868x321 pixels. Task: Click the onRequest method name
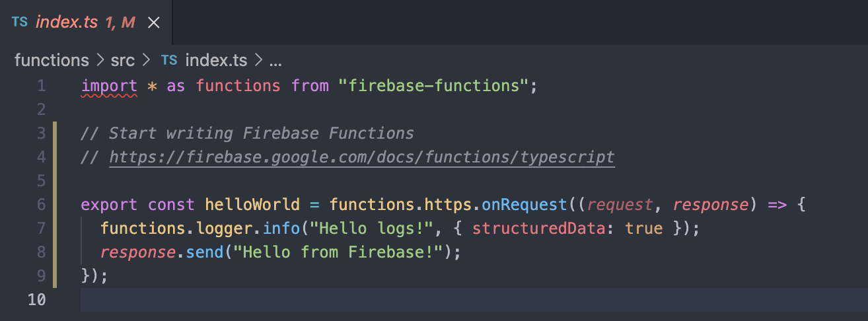(524, 205)
